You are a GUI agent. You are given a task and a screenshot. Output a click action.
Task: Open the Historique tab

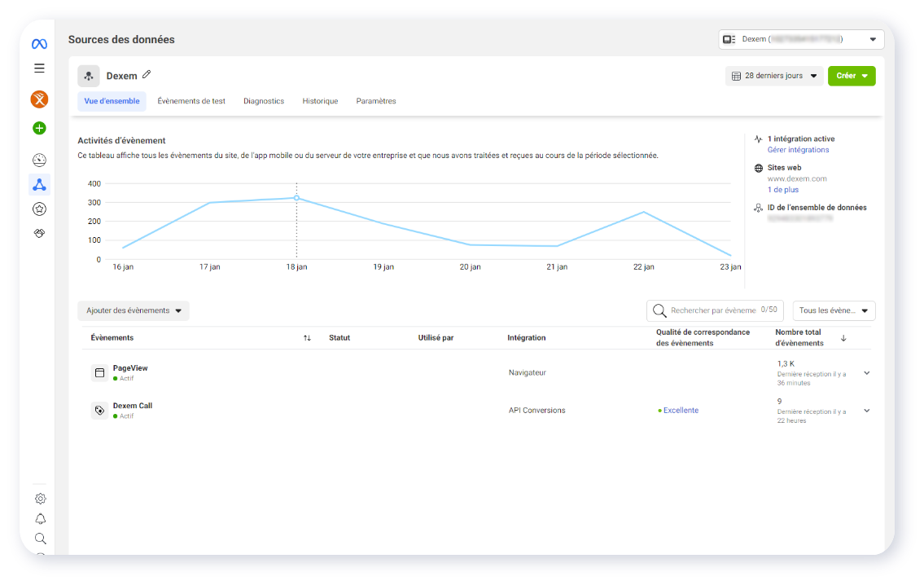coord(320,101)
